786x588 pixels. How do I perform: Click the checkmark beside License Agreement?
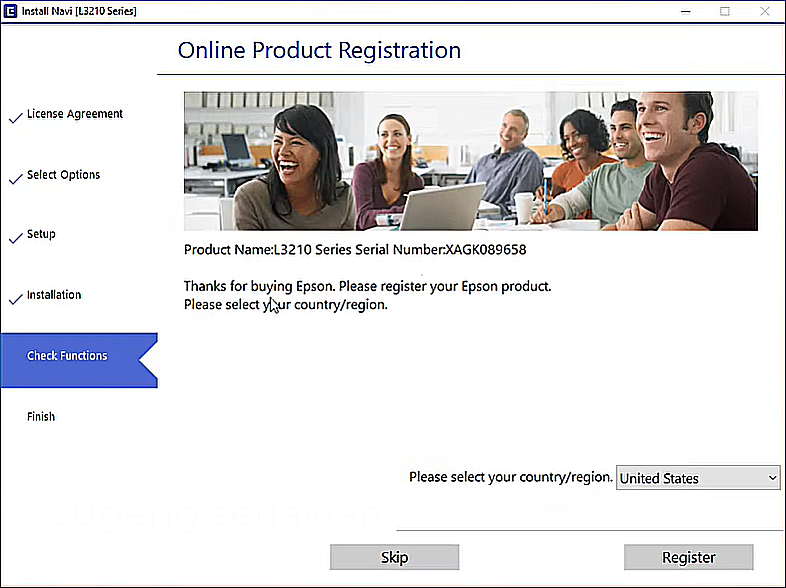[x=15, y=117]
